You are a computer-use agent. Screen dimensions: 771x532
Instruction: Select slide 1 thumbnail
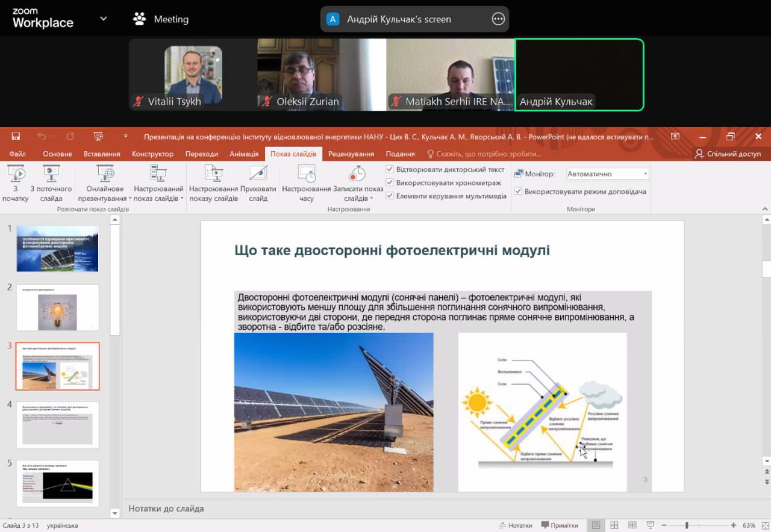57,249
